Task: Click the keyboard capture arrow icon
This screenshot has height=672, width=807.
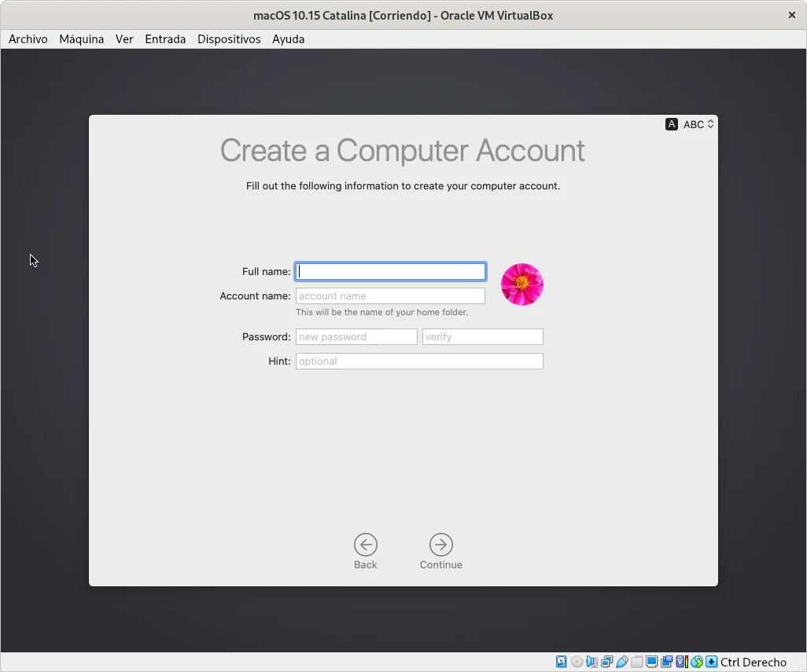Action: (711, 662)
